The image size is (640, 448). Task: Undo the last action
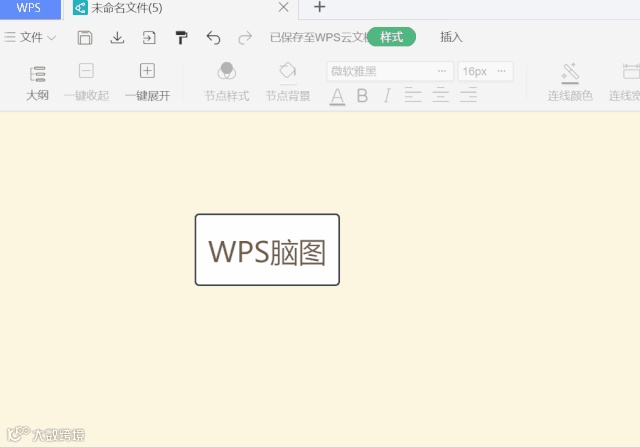[x=213, y=38]
